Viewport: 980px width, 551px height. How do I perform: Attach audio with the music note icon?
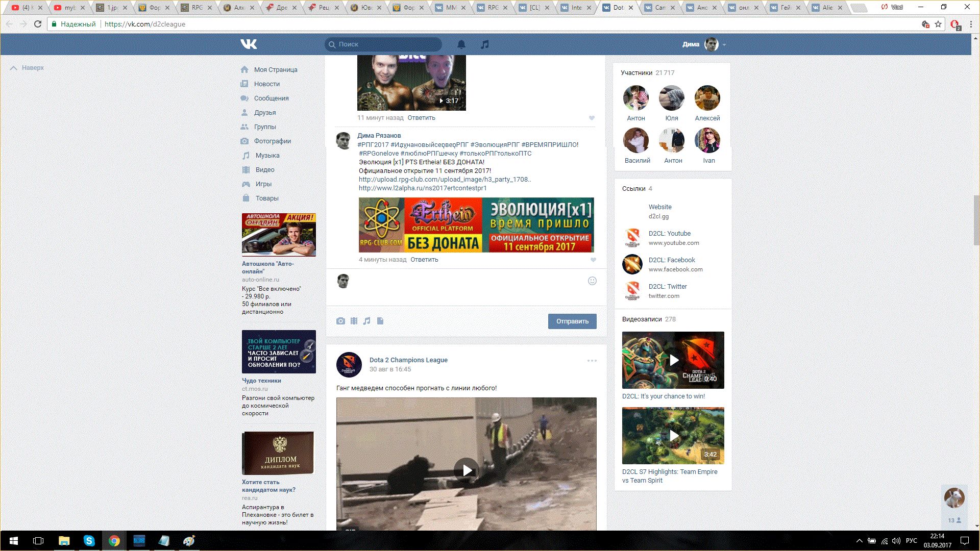366,321
